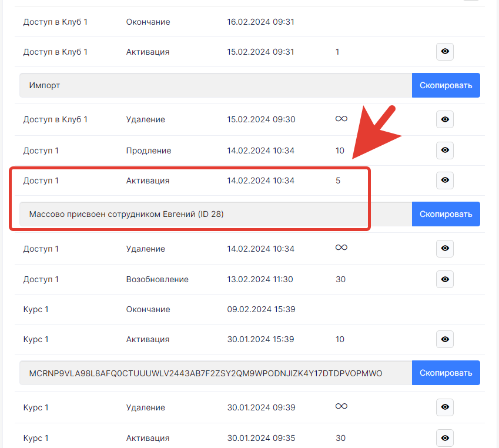Copy the Массово присвоен сотрудником text
Image resolution: width=499 pixels, height=448 pixels.
coord(446,214)
